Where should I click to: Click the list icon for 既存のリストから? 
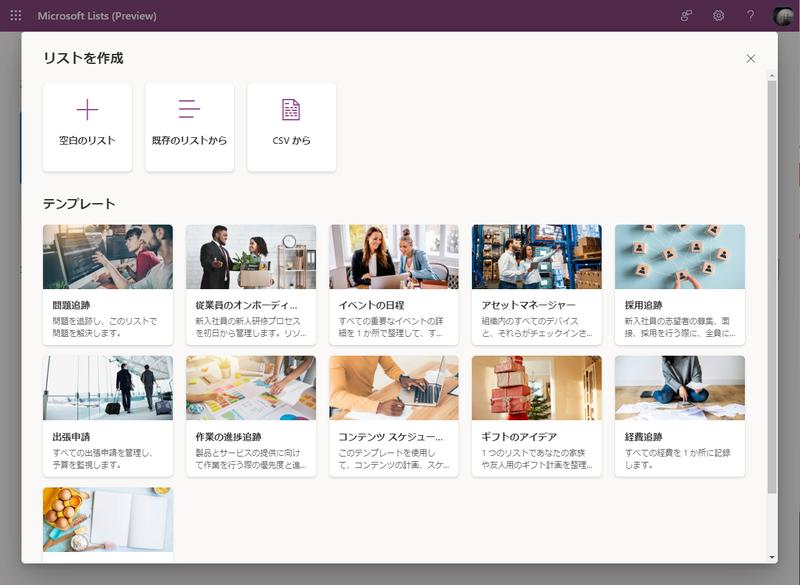pyautogui.click(x=189, y=110)
